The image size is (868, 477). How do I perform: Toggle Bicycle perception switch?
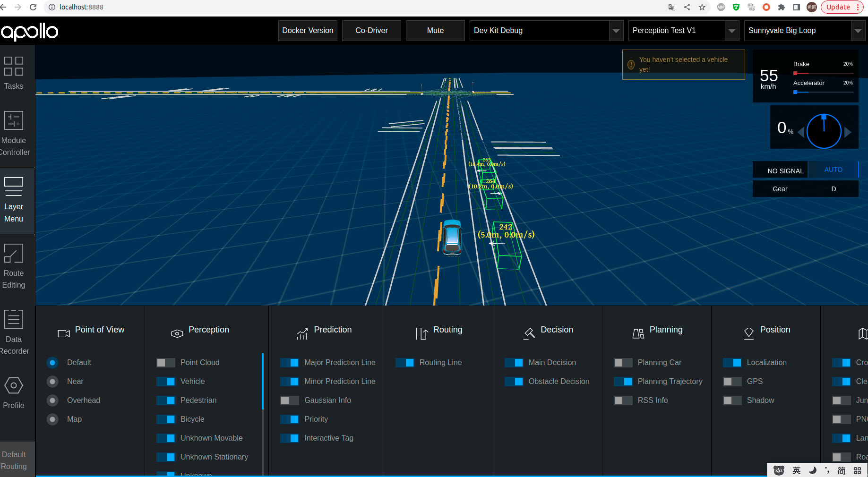tap(166, 419)
